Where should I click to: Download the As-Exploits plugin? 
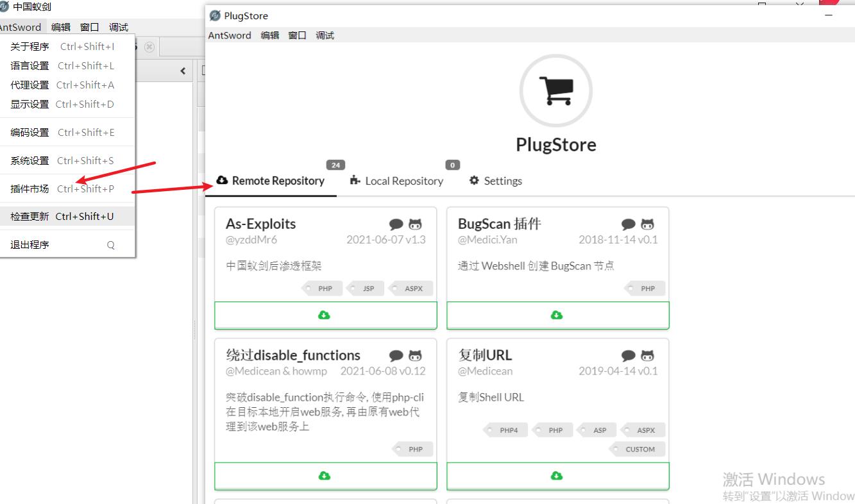click(325, 315)
